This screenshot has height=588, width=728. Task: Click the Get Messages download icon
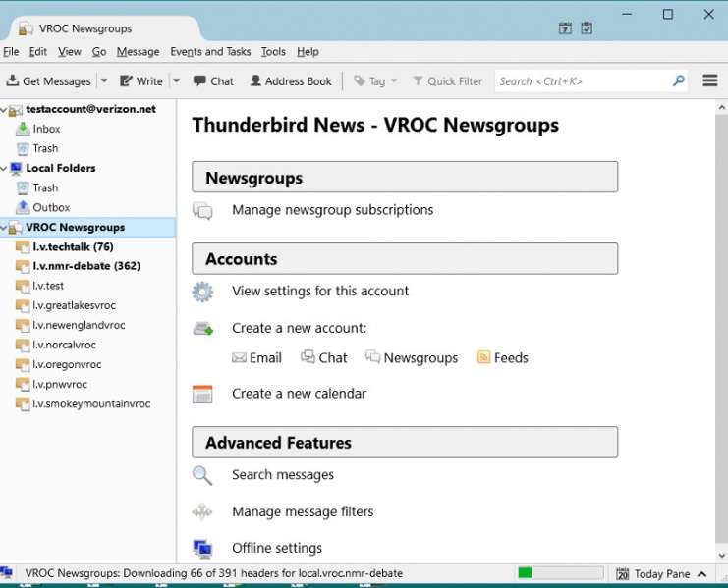point(13,80)
